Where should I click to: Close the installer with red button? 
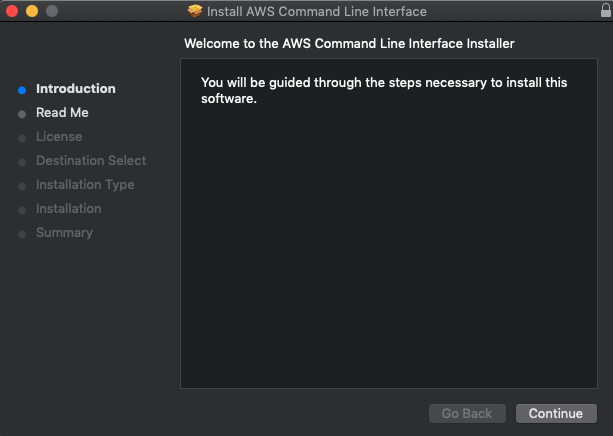tap(12, 11)
